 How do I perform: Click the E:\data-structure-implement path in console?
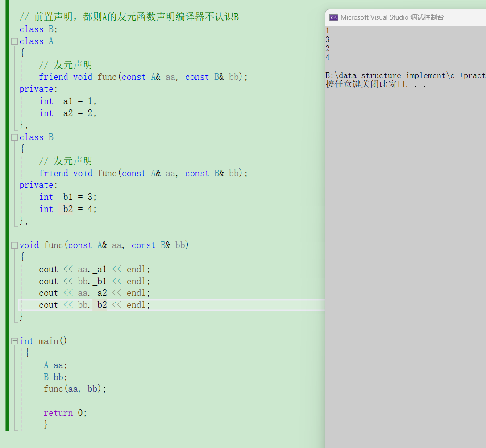(405, 75)
